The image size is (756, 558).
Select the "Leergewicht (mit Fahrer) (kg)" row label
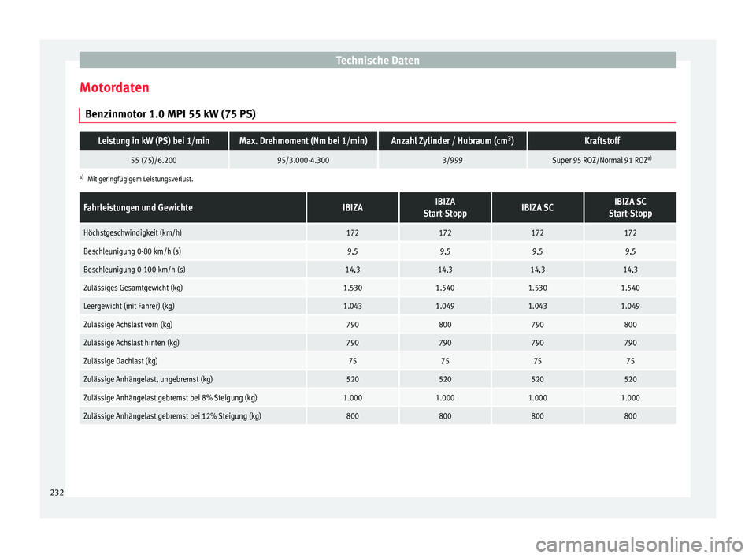click(129, 306)
